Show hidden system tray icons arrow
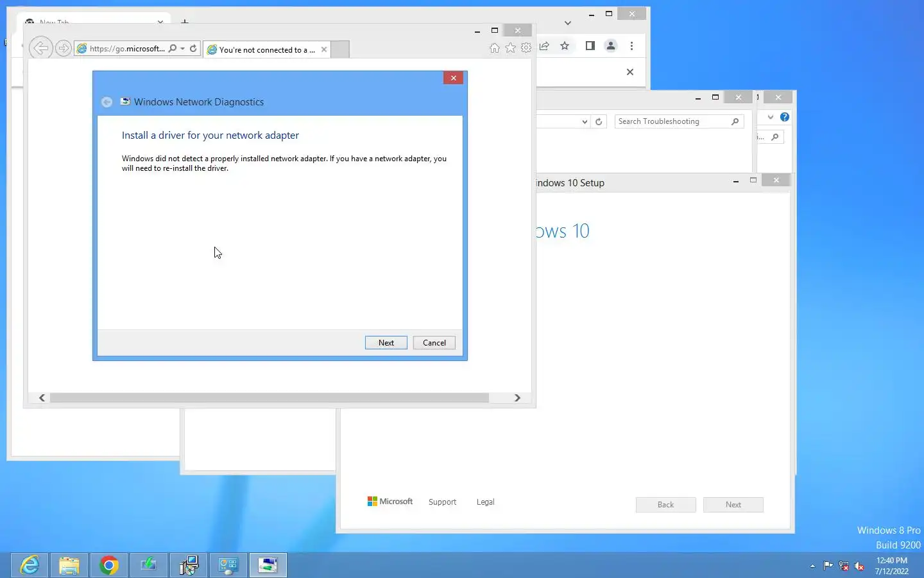 (x=812, y=566)
